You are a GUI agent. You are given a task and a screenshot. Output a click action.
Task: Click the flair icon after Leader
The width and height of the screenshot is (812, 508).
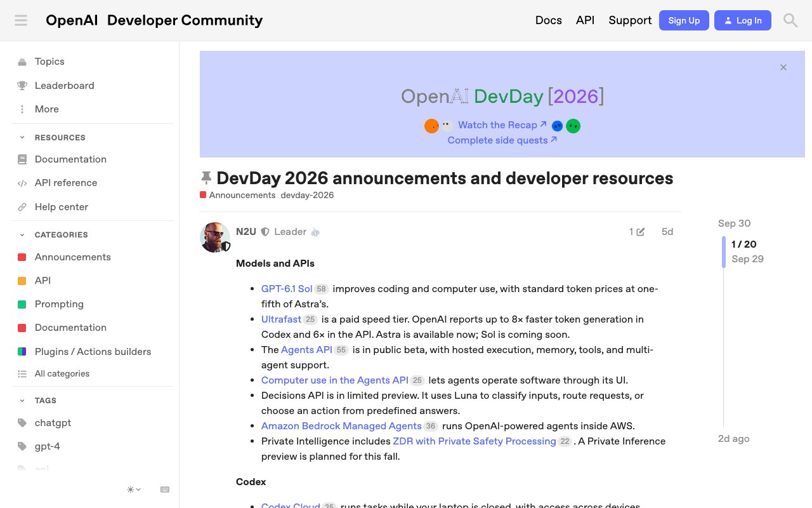315,232
